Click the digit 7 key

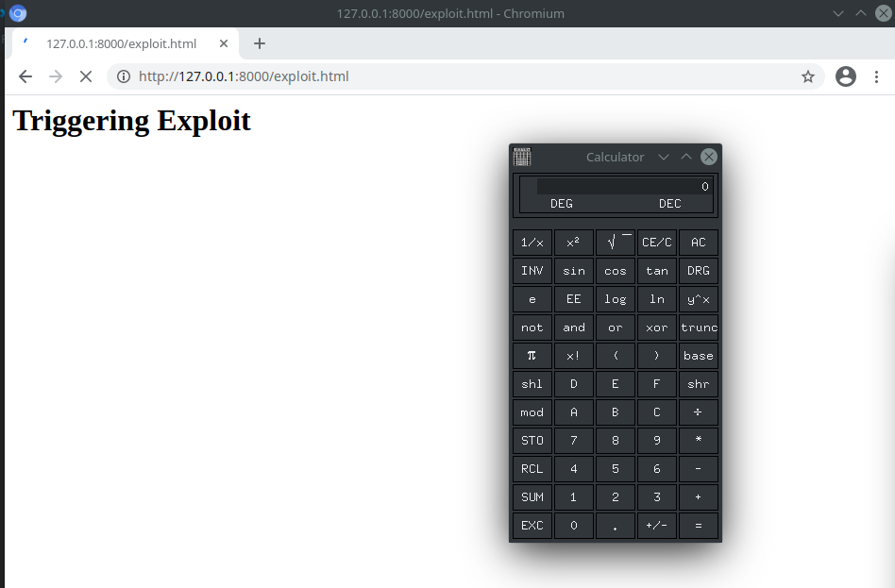(574, 440)
